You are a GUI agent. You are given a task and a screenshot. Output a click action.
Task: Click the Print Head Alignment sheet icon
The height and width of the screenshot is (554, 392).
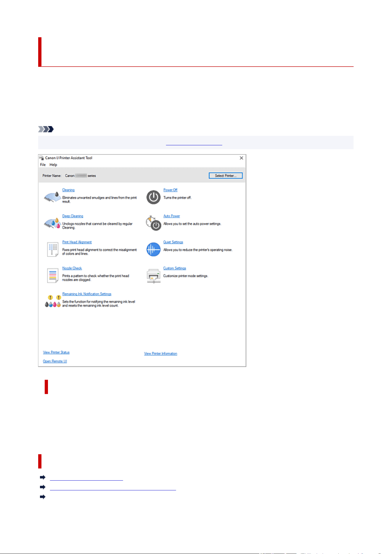click(53, 249)
